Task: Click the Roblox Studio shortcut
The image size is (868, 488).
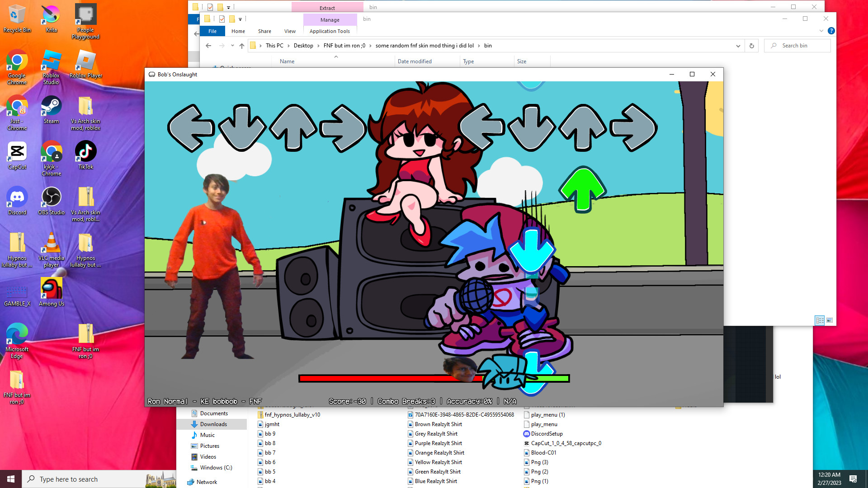Action: pos(51,67)
